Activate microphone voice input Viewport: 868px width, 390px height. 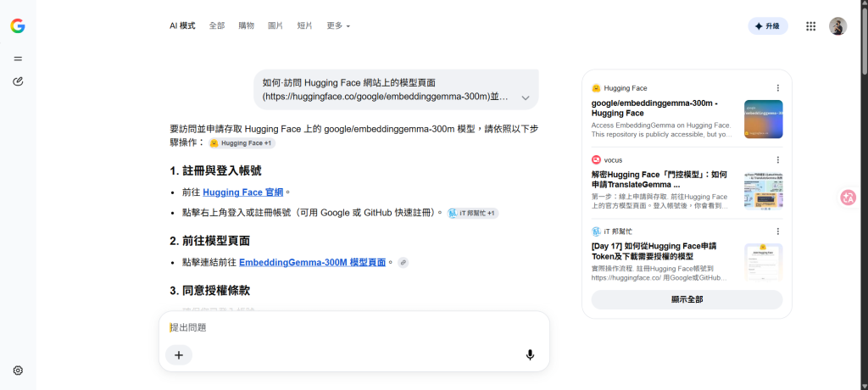pos(530,355)
